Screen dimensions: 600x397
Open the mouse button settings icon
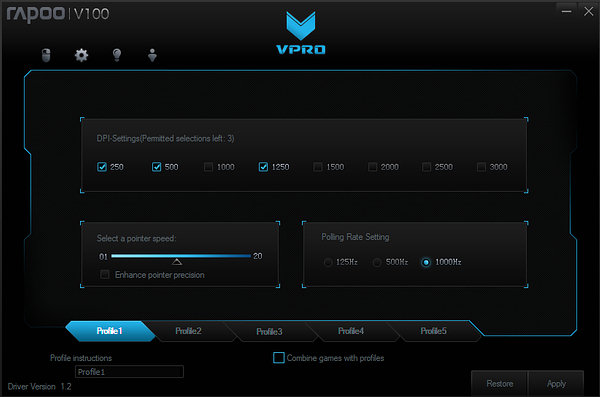[x=46, y=55]
